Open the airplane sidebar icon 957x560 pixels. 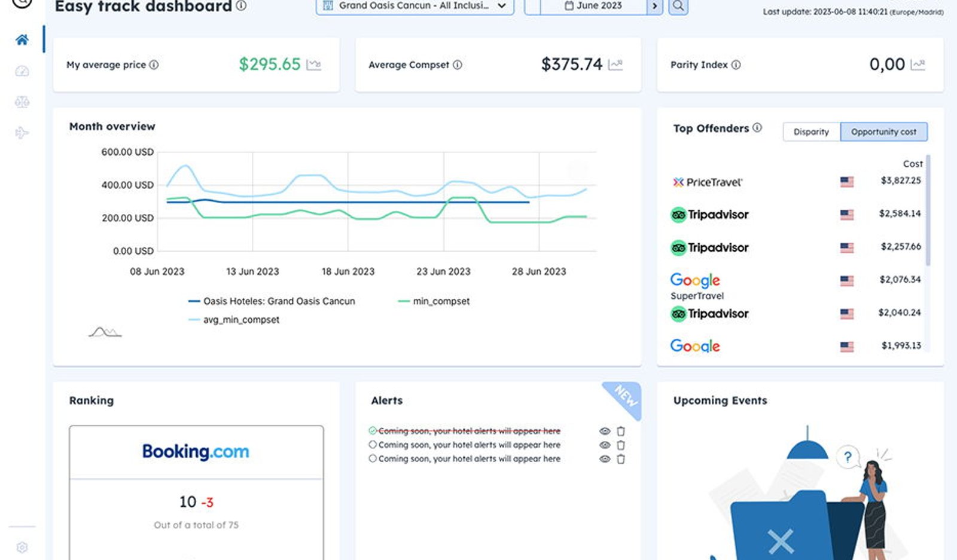[22, 133]
